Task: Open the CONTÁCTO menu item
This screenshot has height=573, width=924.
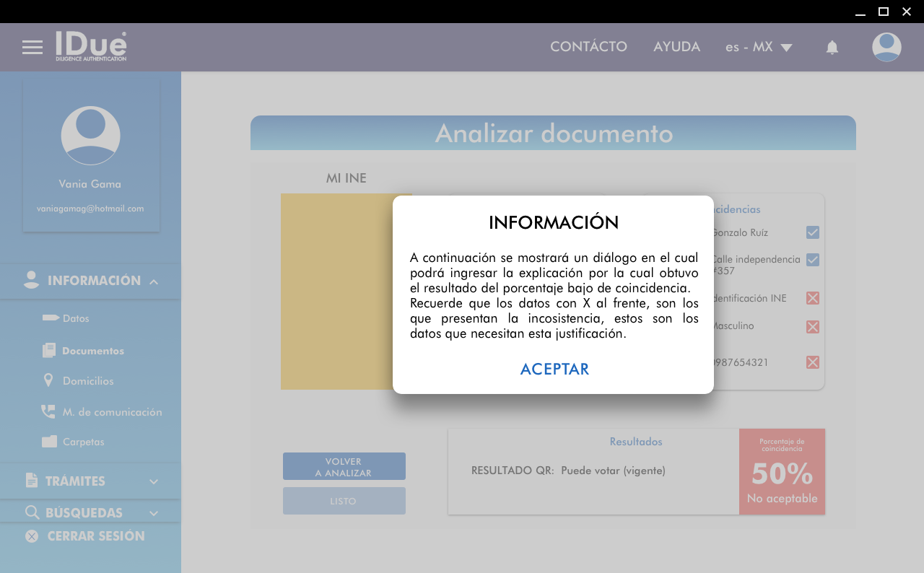Action: point(588,47)
